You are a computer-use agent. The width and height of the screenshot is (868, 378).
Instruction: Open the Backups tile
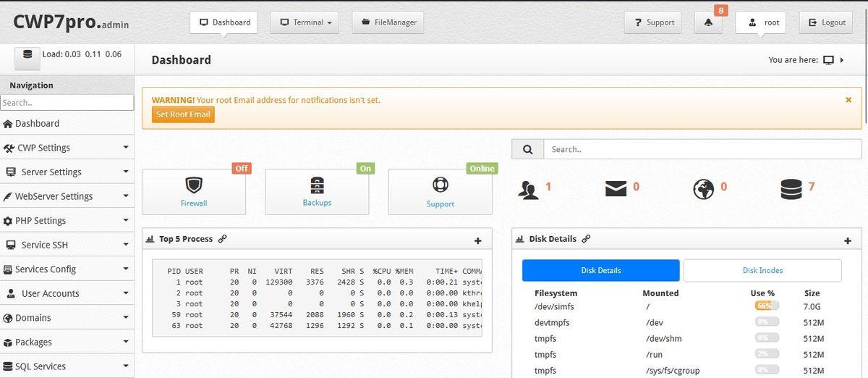click(x=317, y=192)
